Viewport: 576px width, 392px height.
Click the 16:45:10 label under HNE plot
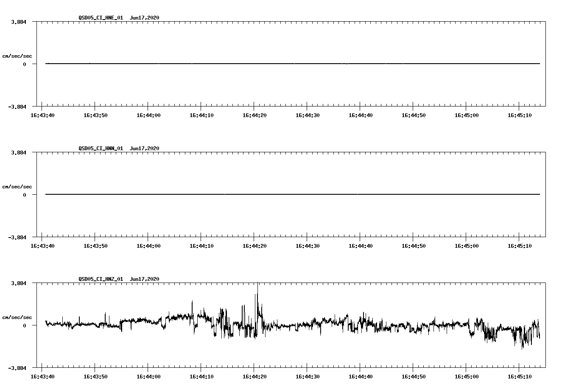[x=519, y=115]
